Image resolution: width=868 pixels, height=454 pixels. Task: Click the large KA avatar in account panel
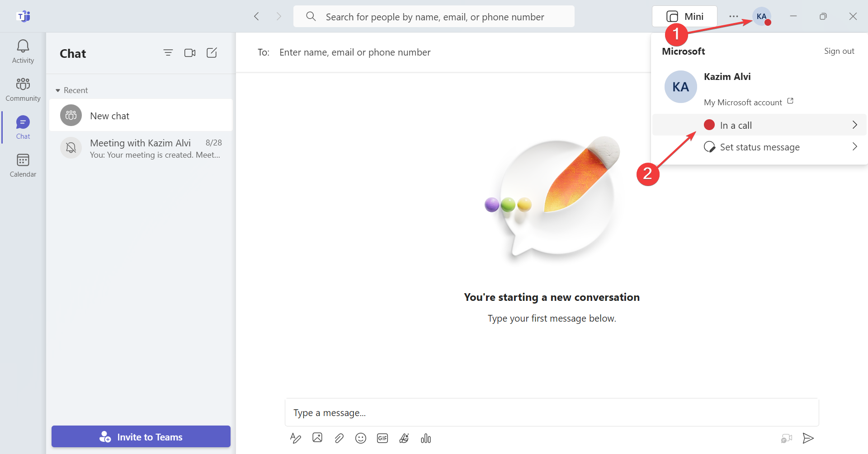point(680,87)
